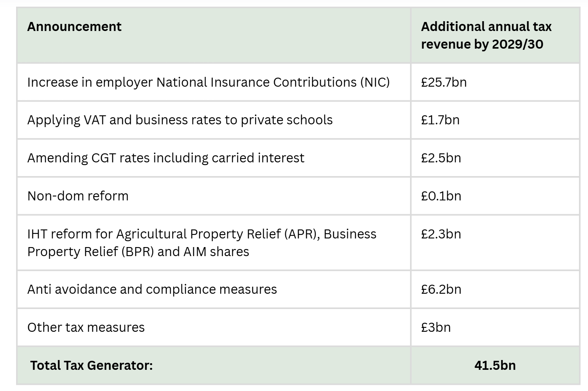Screen dimensions: 588x391
Task: Click the £2.3bn revenue value
Action: coord(441,234)
